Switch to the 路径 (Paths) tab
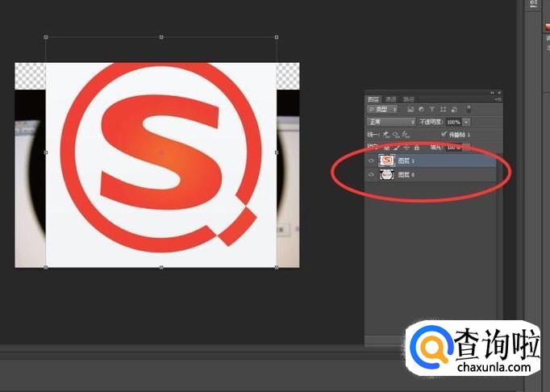 [x=408, y=99]
